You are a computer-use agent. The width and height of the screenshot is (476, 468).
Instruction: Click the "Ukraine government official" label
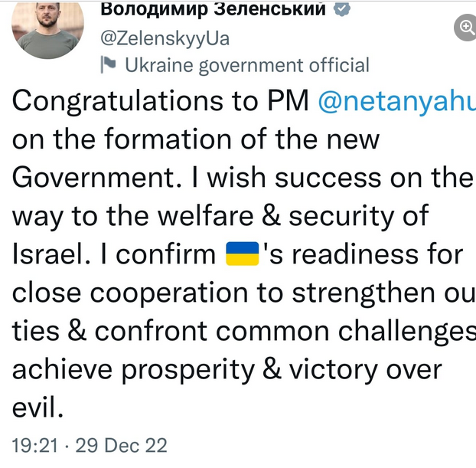coord(247,66)
